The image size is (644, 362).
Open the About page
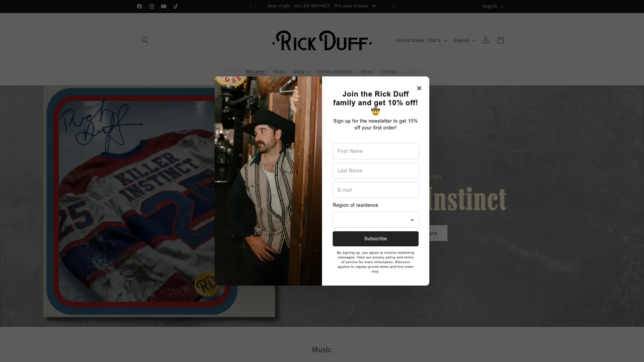(367, 71)
